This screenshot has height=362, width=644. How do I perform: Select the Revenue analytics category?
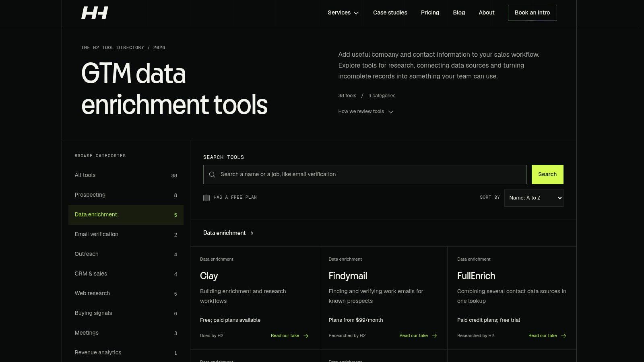coord(126,353)
